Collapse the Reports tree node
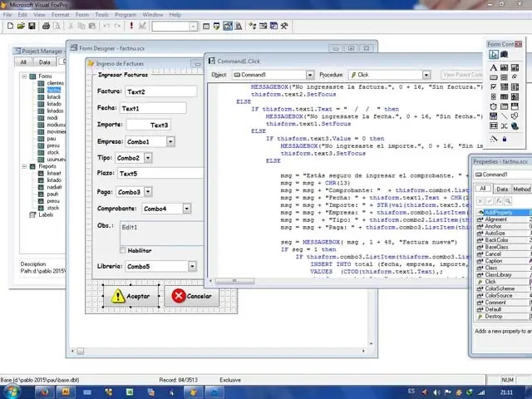 click(24, 166)
